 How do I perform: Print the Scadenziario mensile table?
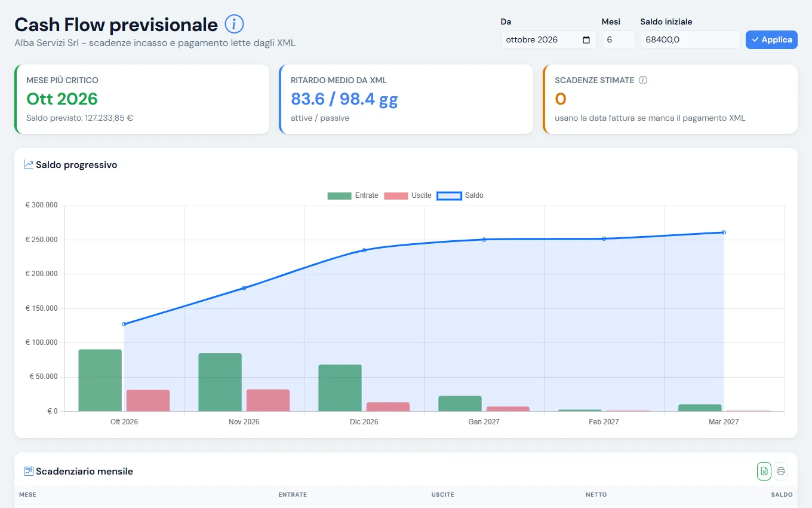(781, 471)
